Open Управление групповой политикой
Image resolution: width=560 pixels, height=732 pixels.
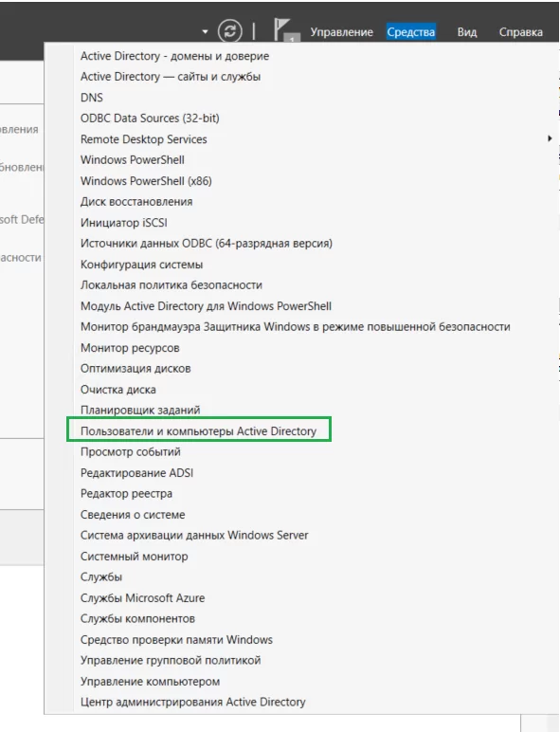click(x=171, y=660)
